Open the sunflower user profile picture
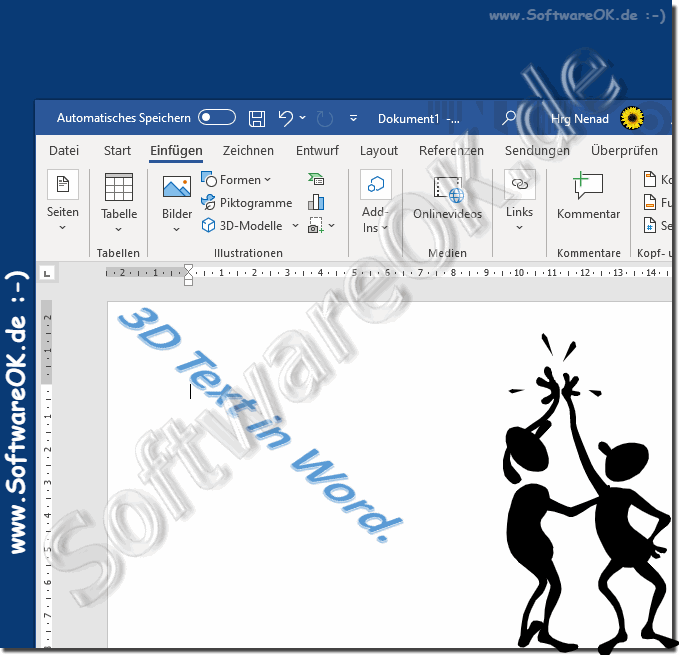 point(632,118)
